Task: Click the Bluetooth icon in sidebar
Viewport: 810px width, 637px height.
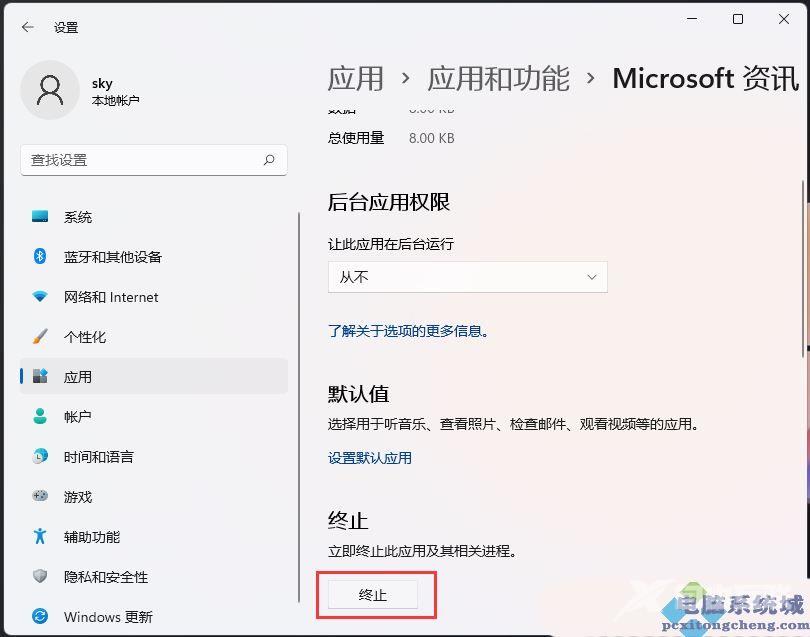Action: point(40,256)
